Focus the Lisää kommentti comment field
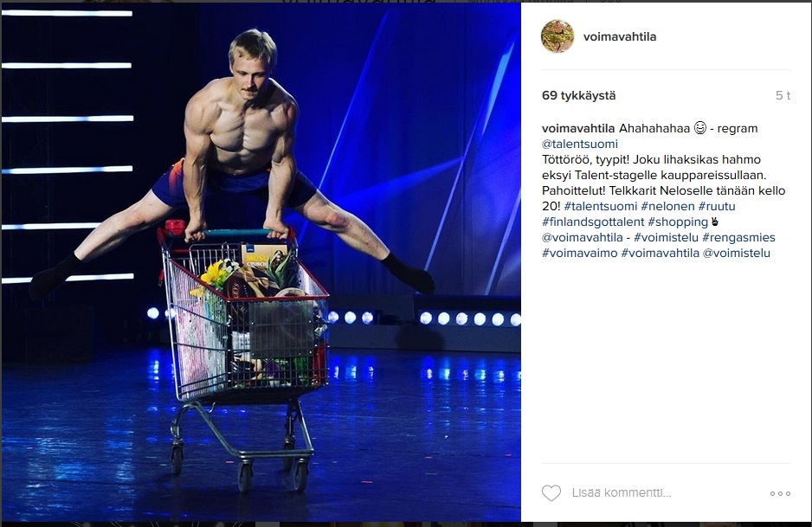Image resolution: width=812 pixels, height=527 pixels. click(x=622, y=493)
